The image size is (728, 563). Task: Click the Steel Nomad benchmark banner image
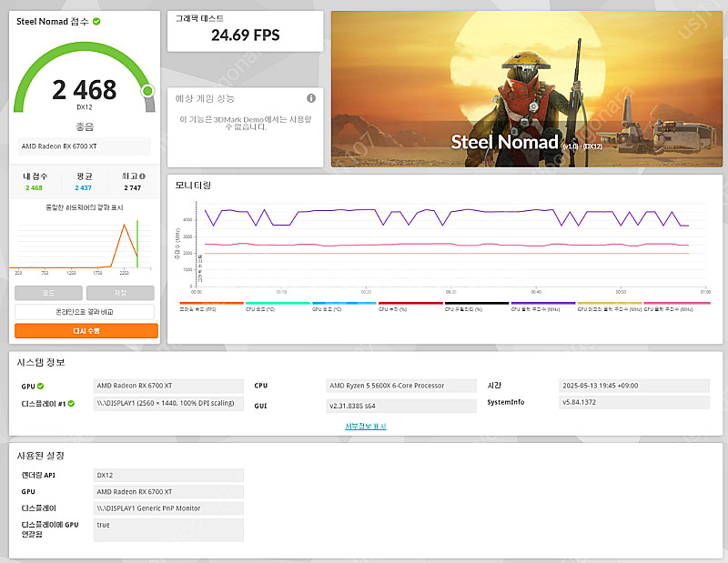coord(527,89)
